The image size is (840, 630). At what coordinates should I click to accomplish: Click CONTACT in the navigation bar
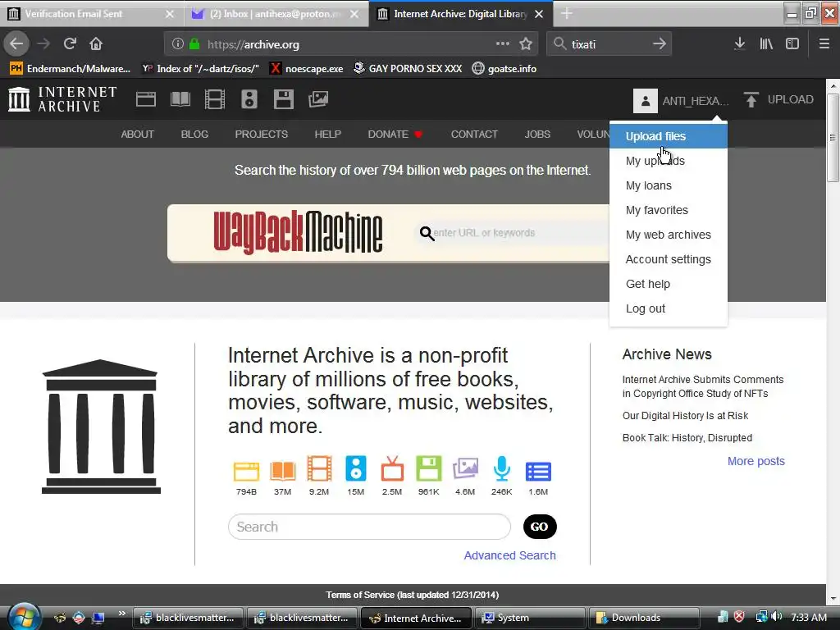474,134
